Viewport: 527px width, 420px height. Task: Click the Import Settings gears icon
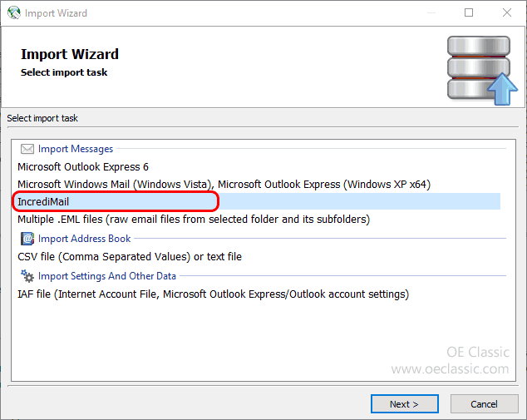[x=27, y=276]
